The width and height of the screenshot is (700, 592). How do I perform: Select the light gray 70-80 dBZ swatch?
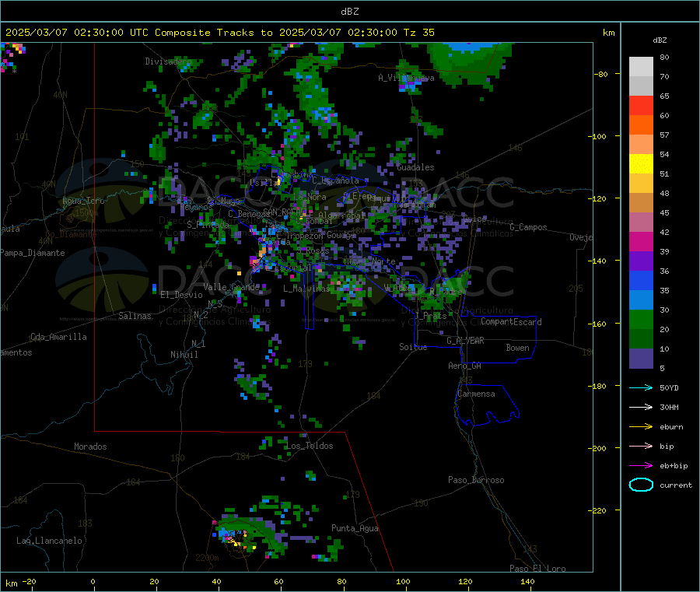point(641,67)
